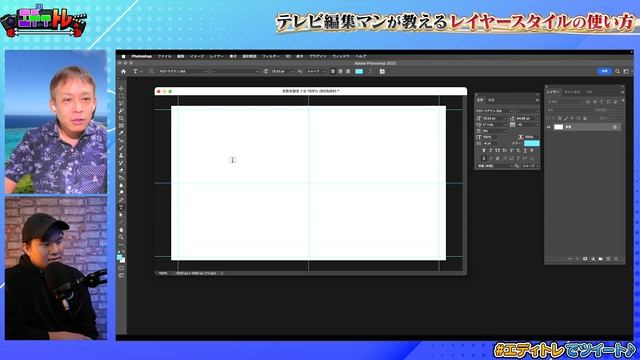The height and width of the screenshot is (360, 640).
Task: Open the Warp Text dialog
Action: tap(371, 71)
